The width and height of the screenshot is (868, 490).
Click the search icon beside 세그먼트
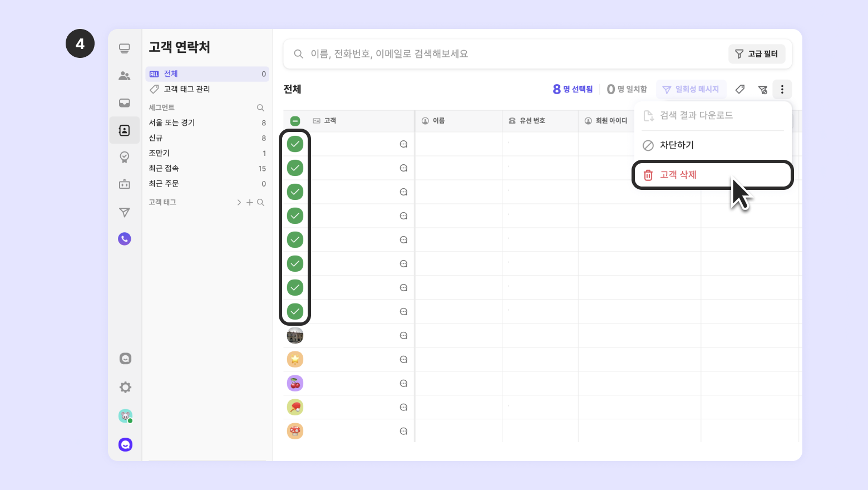tap(260, 107)
